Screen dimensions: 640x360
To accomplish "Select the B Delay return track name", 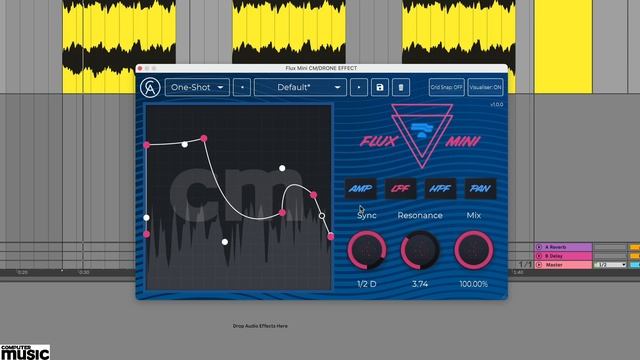I will [554, 256].
